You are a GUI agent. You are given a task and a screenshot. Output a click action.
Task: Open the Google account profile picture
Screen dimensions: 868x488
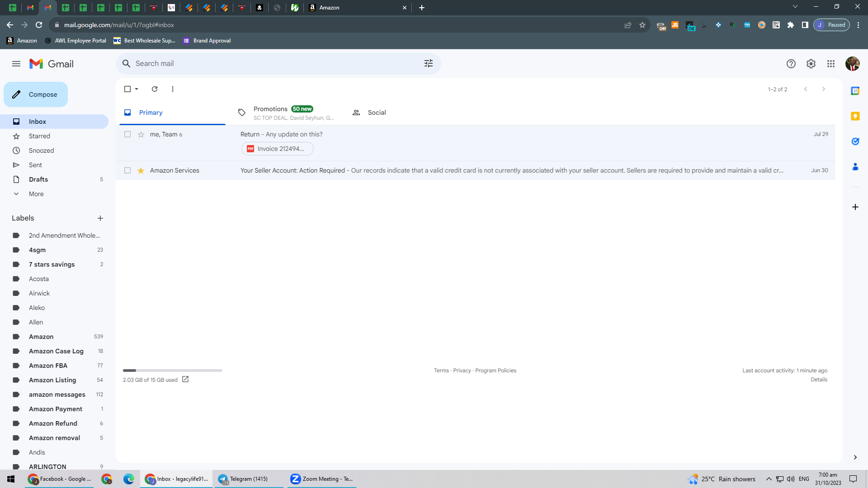point(853,64)
